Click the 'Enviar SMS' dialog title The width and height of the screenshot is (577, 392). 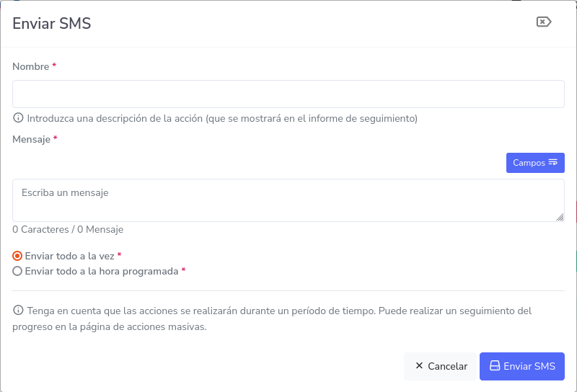pyautogui.click(x=51, y=24)
